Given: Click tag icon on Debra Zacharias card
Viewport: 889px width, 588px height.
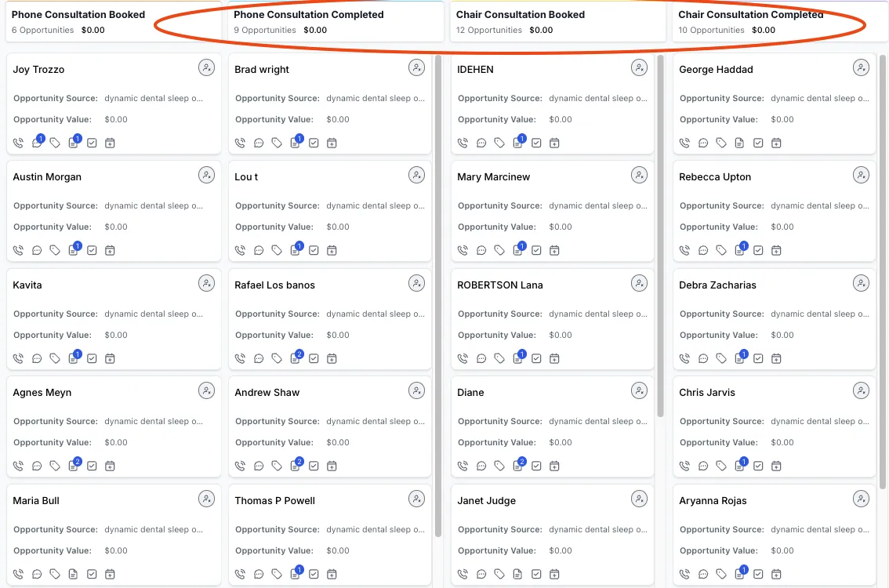Looking at the screenshot, I should click(721, 359).
